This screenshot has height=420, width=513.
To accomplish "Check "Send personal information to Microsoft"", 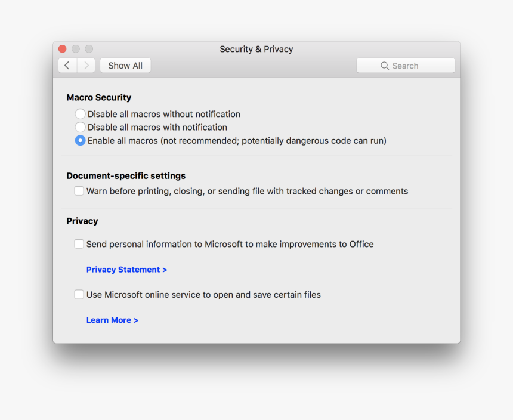I will [x=79, y=244].
